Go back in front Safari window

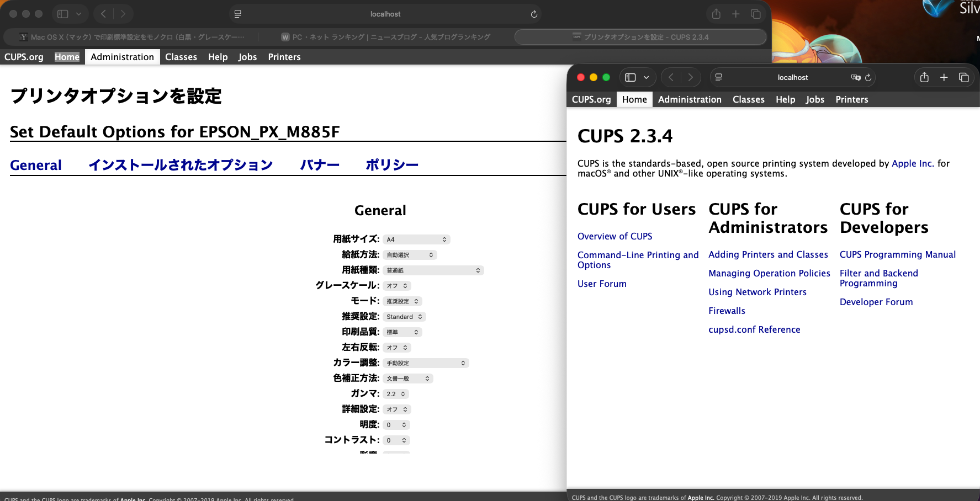point(671,77)
